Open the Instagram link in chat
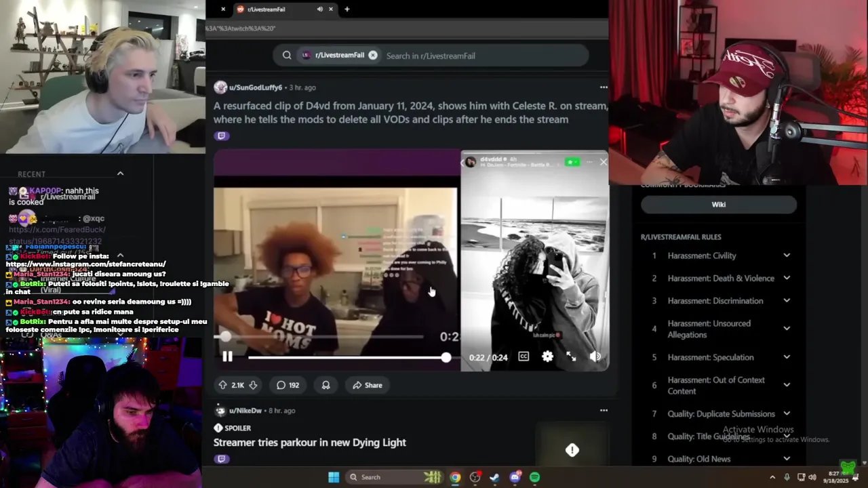 point(86,264)
